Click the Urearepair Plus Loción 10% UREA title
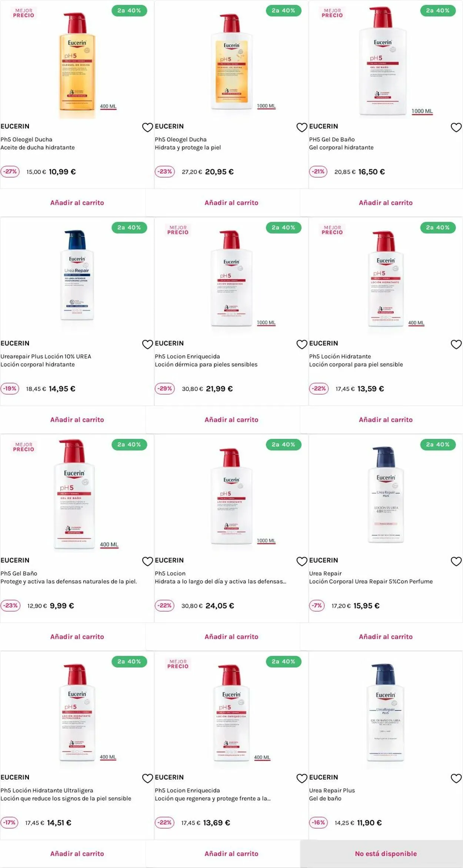The image size is (463, 868). [x=46, y=356]
